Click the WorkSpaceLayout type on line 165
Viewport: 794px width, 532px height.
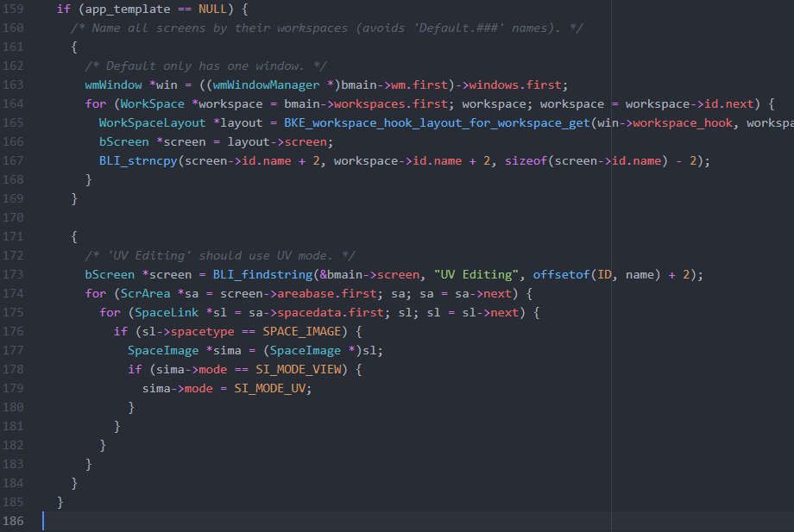153,123
